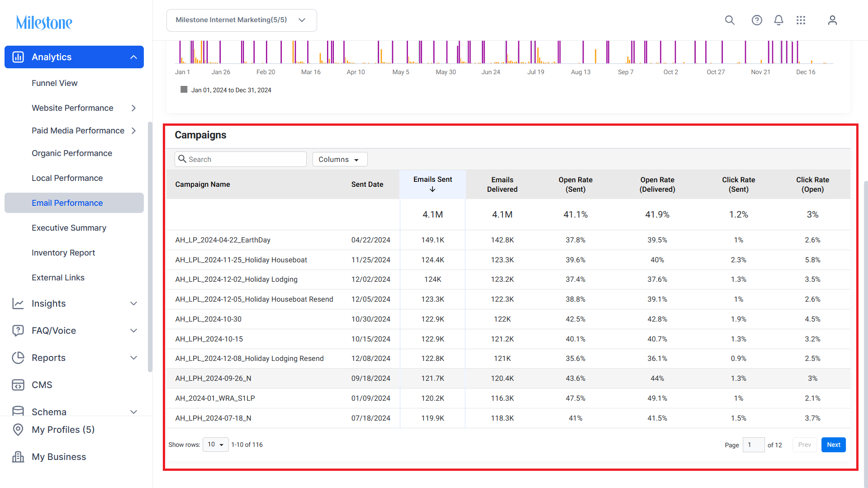Click the search magnifier icon in header
This screenshot has height=488, width=868.
[x=730, y=20]
